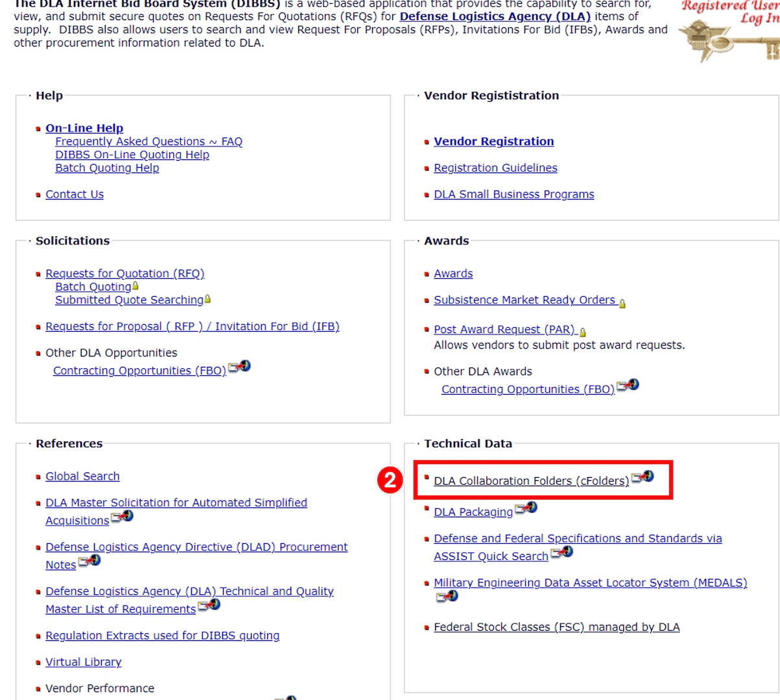The image size is (780, 700).
Task: Open Requests for Proposal (RFP) / Invitation For Bid
Action: (193, 327)
